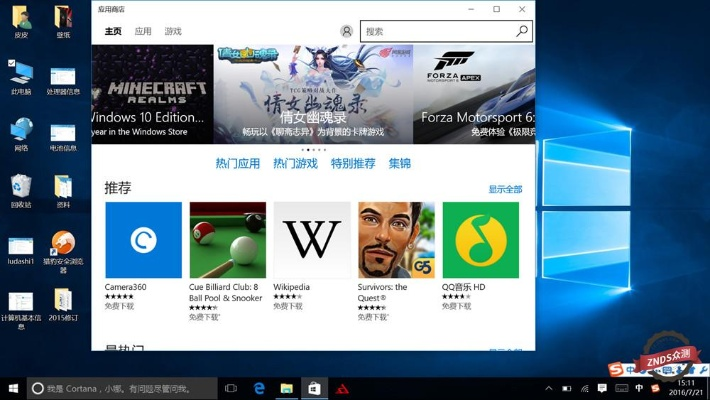Open Camera360 app tile
Image resolution: width=710 pixels, height=400 pixels.
pyautogui.click(x=143, y=240)
